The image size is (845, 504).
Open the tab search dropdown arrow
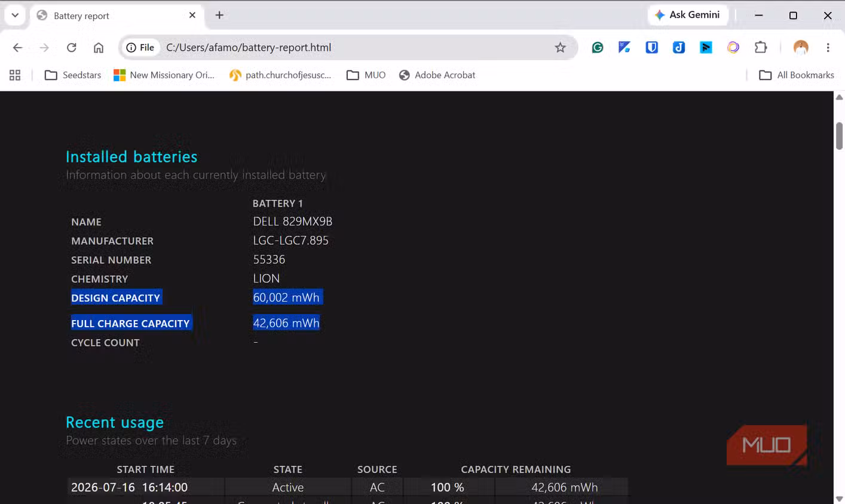(15, 16)
